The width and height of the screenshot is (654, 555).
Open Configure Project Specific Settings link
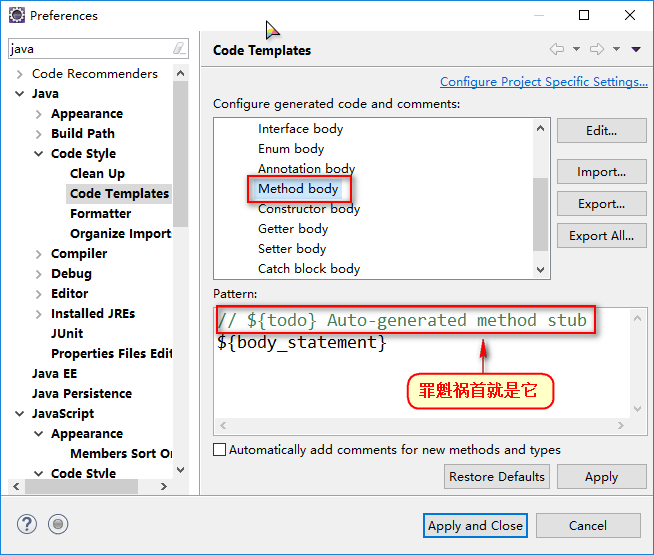point(544,82)
